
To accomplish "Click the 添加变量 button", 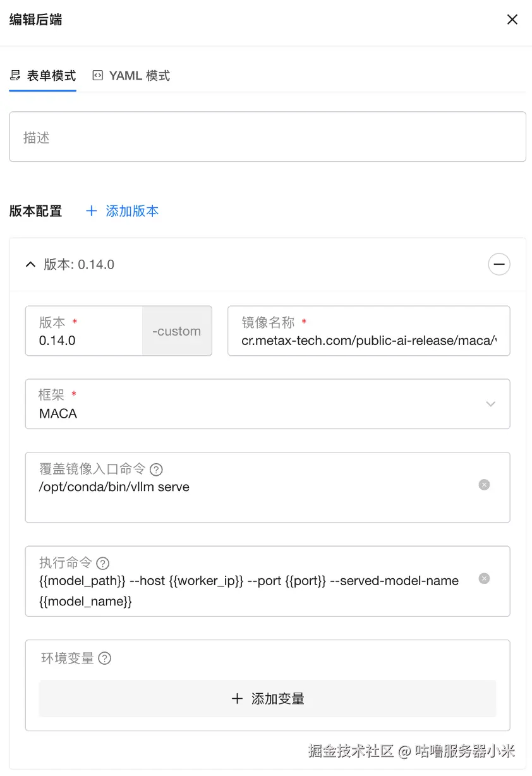I will coord(267,699).
